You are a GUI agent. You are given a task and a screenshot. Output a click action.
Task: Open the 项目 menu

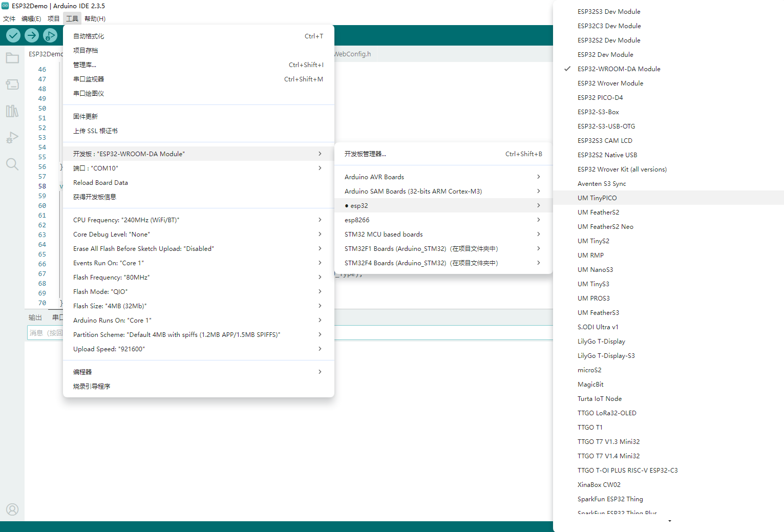point(54,18)
